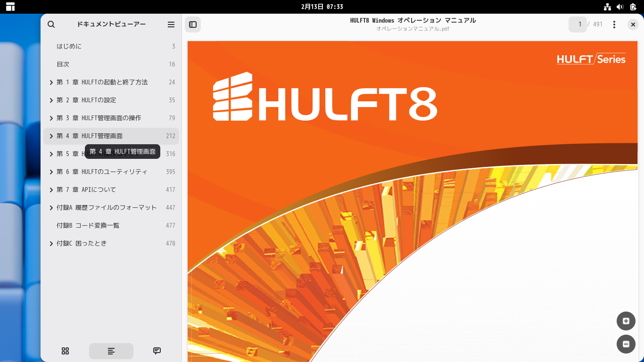Select chapter title 第 1 章 HULFTの起動と終了方法
The image size is (644, 362).
[102, 82]
